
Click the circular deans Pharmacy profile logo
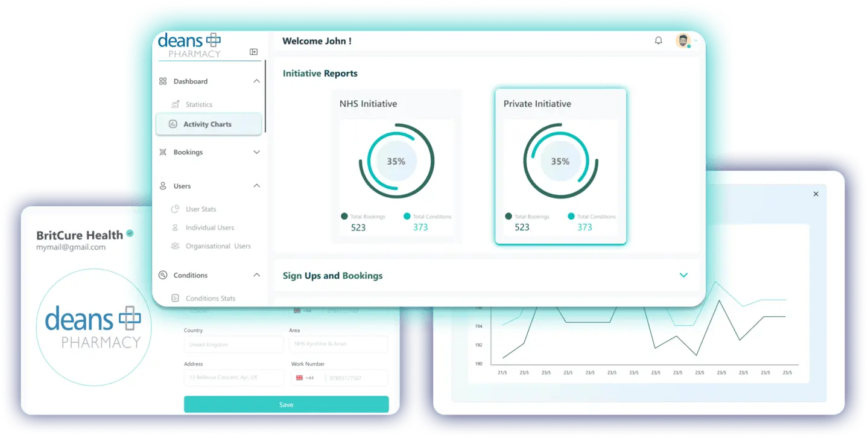click(93, 326)
